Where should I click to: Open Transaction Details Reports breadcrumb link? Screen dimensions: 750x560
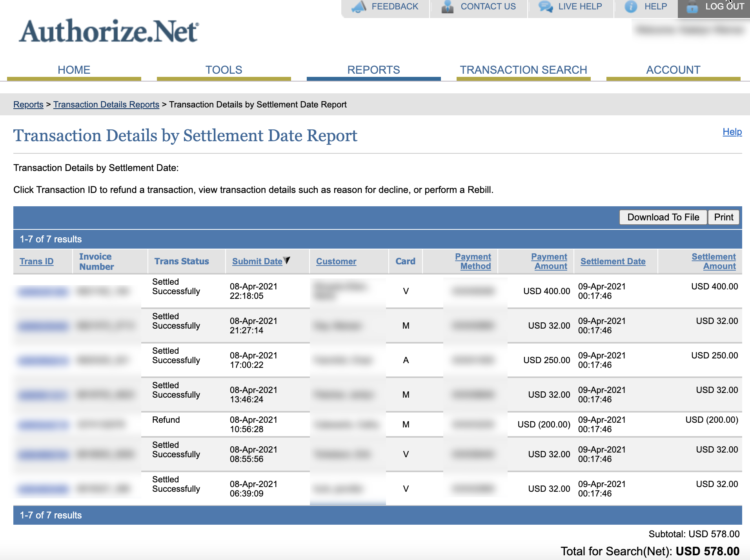tap(106, 105)
